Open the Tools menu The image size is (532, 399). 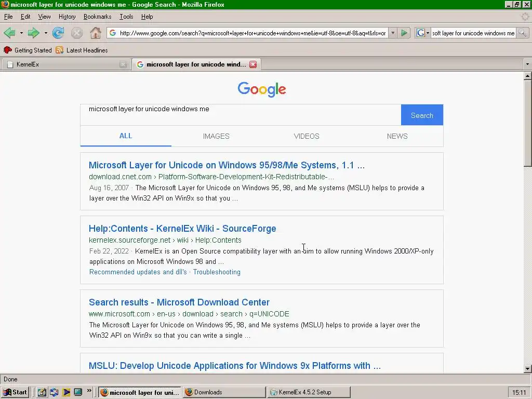point(126,17)
